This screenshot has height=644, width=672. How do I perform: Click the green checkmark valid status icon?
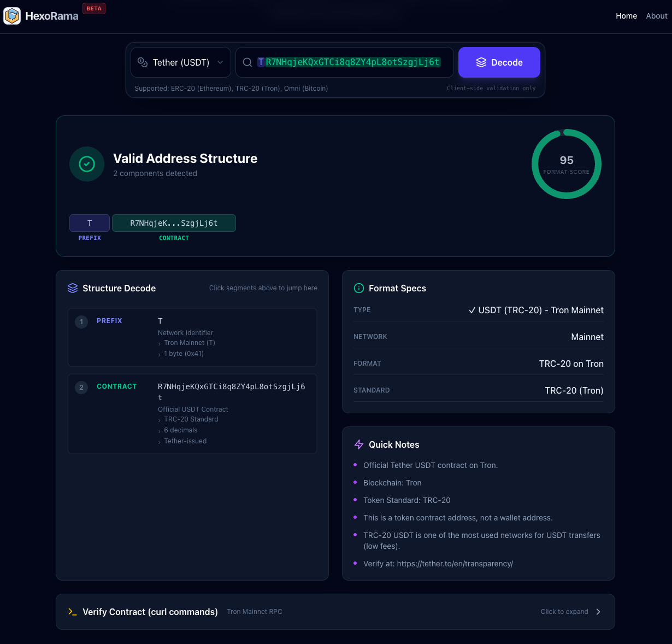(87, 164)
